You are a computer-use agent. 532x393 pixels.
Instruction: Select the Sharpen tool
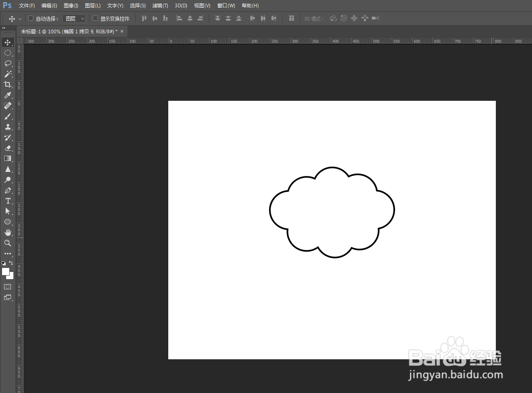(x=8, y=169)
